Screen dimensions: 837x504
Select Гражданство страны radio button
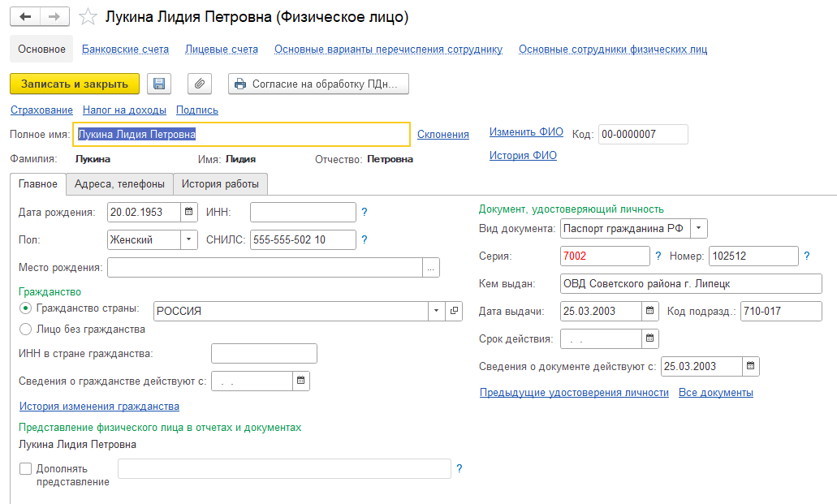26,308
